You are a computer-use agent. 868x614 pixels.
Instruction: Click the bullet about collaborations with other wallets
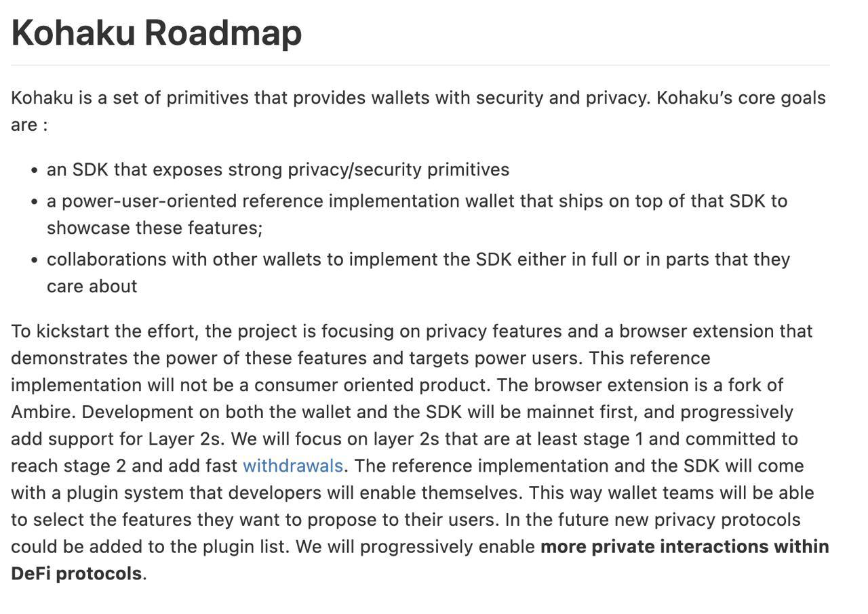418,260
